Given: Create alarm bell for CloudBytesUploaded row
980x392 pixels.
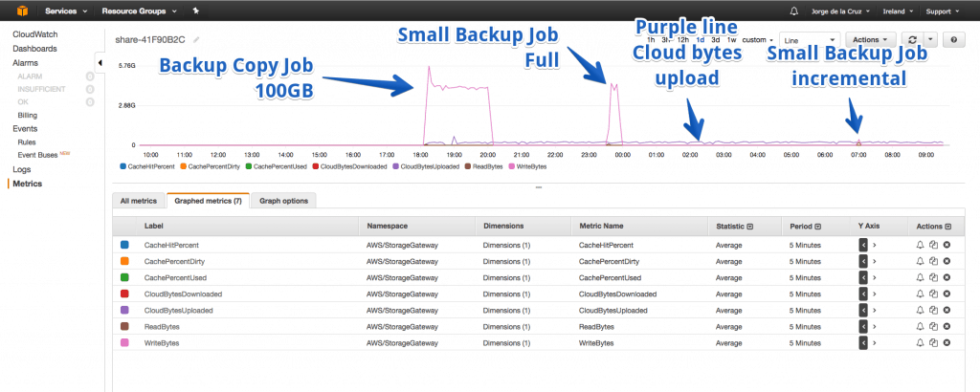Looking at the screenshot, I should point(920,310).
